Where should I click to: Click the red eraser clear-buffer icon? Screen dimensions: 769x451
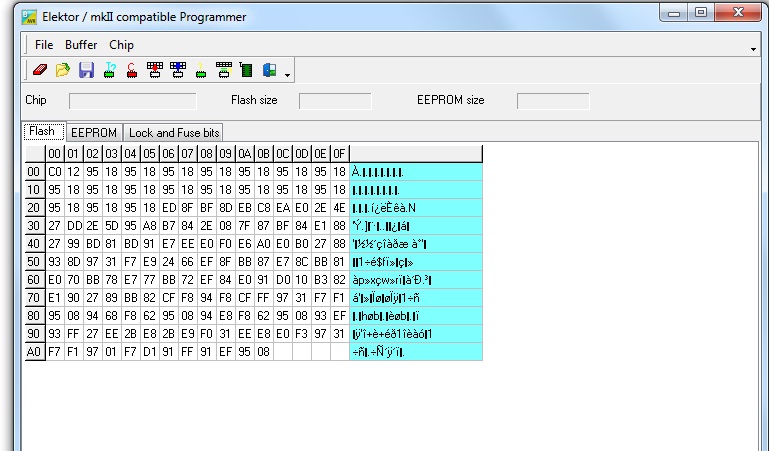[40, 70]
